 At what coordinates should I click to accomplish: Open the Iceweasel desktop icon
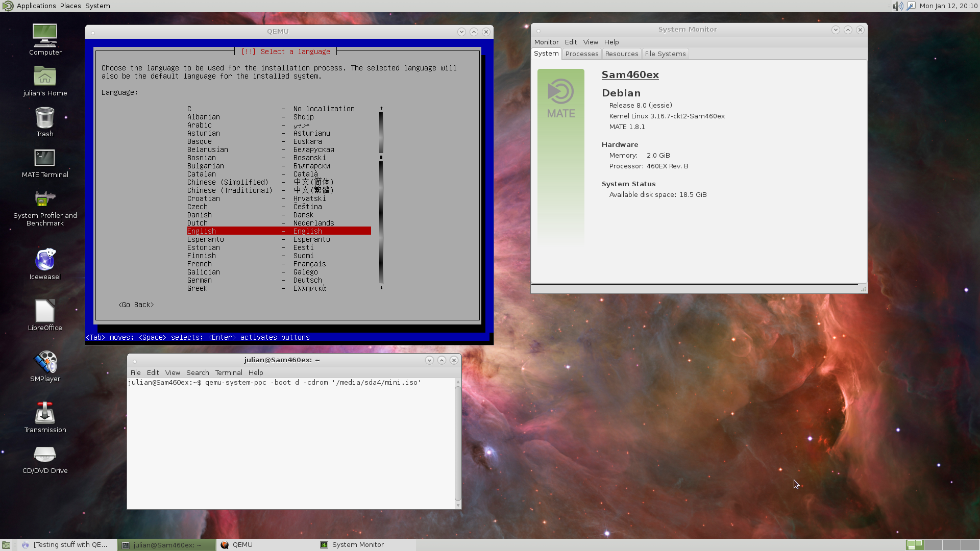[x=45, y=260]
